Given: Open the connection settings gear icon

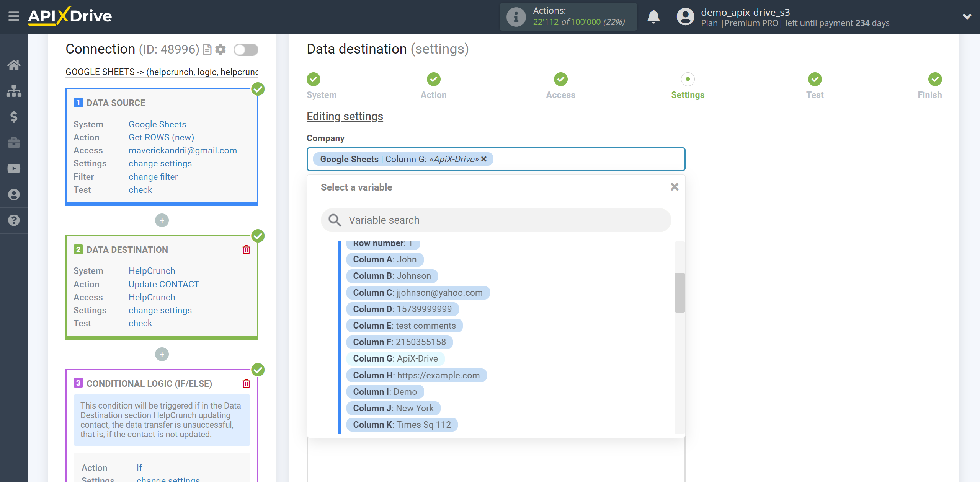Looking at the screenshot, I should tap(220, 50).
